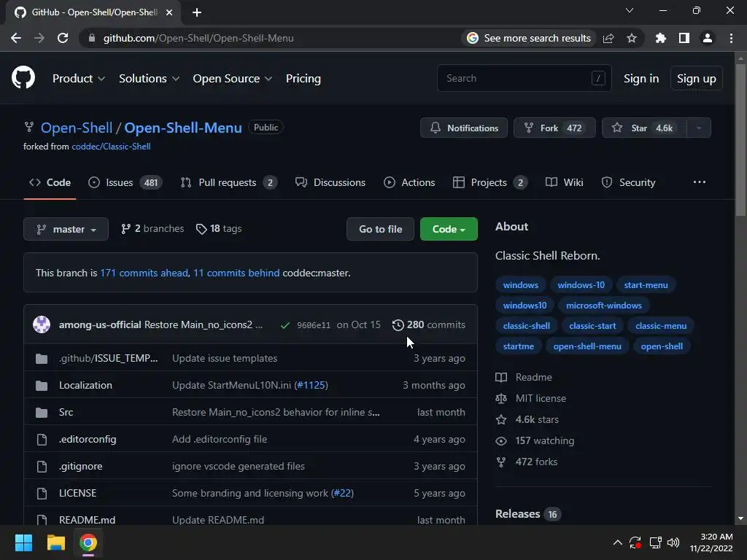
Task: Click the share page icon in address bar
Action: point(608,38)
